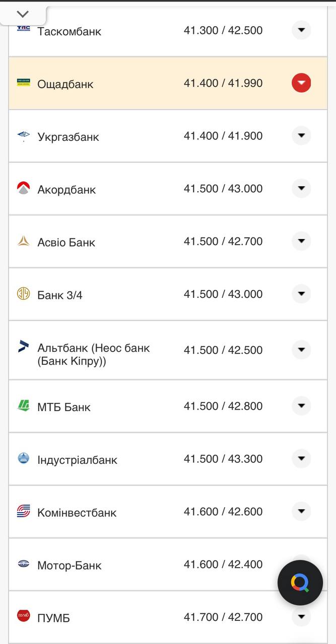Image resolution: width=336 pixels, height=644 pixels.
Task: Click the Акордбанк red logo icon
Action: (x=23, y=188)
